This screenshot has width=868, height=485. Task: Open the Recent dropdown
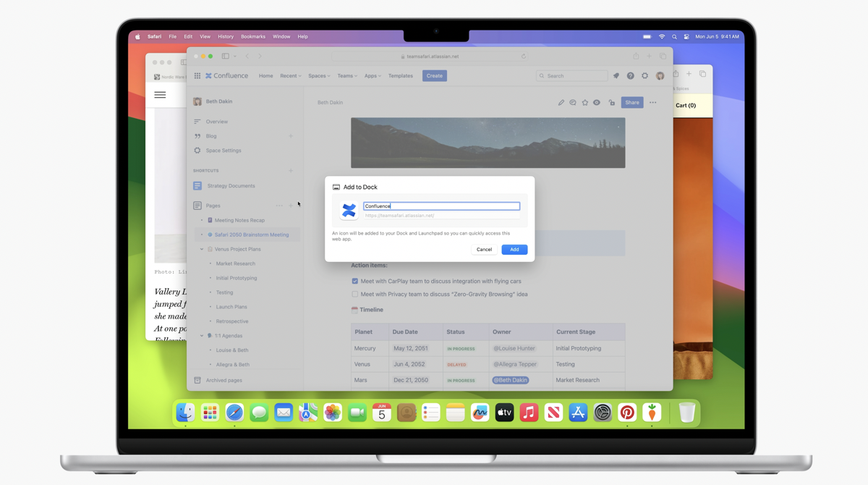pyautogui.click(x=290, y=76)
